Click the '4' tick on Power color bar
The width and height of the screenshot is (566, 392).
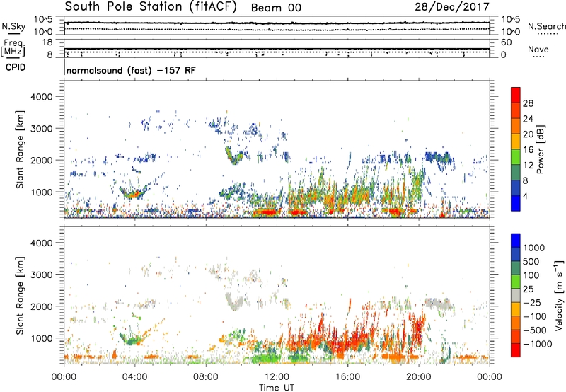tap(526, 197)
